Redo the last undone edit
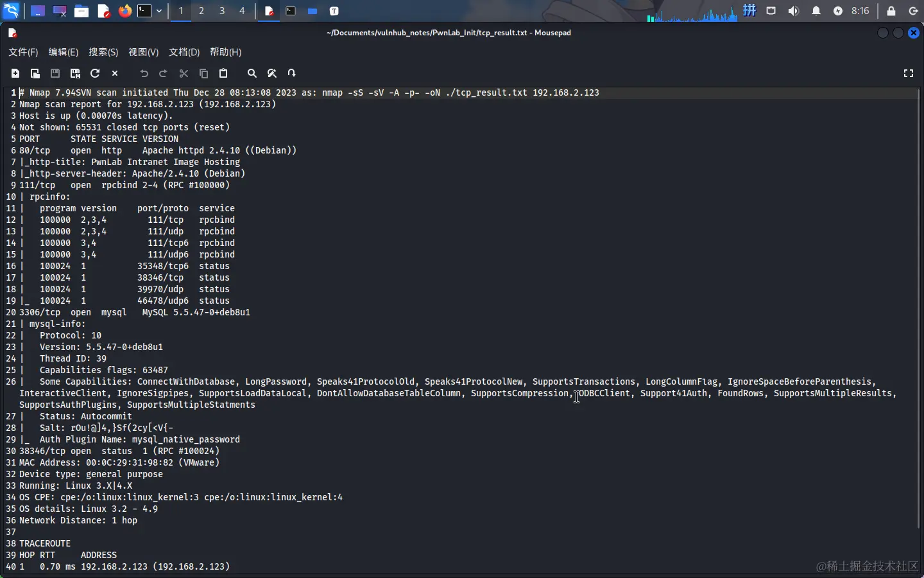Screen dimensions: 924x578 pyautogui.click(x=164, y=73)
